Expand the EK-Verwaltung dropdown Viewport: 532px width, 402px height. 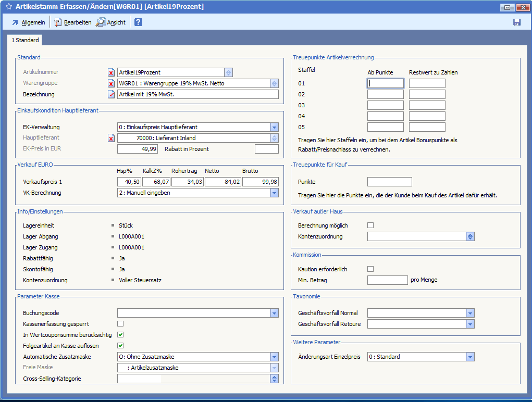(274, 127)
